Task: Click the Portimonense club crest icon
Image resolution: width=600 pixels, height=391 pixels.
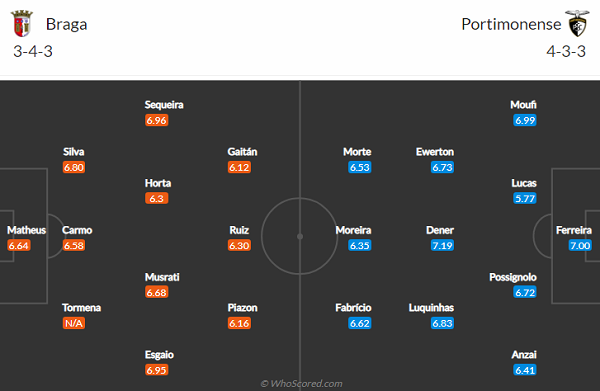Action: (578, 23)
